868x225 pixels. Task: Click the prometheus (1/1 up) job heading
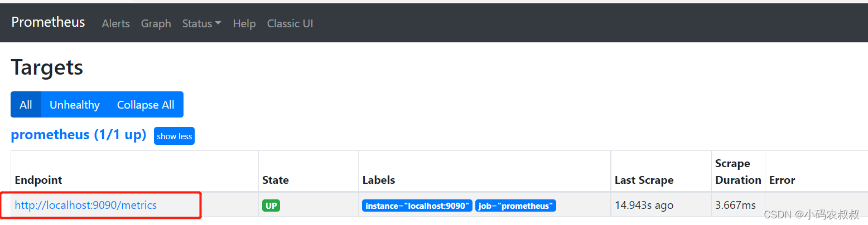[78, 135]
